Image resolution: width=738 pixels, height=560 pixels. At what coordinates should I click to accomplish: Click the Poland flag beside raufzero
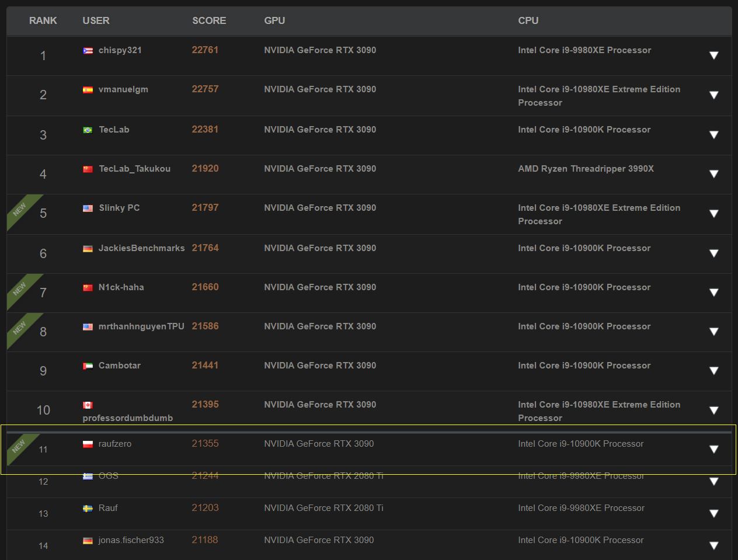click(x=88, y=444)
